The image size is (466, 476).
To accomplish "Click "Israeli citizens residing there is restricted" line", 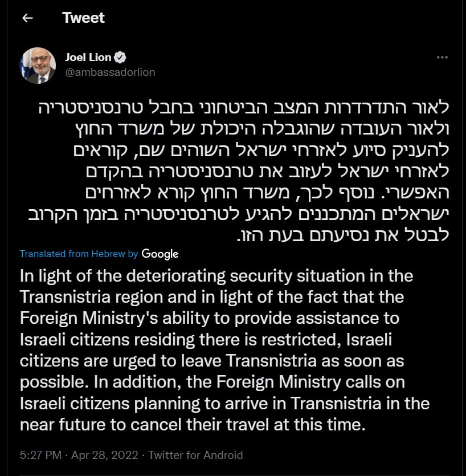I will point(206,340).
